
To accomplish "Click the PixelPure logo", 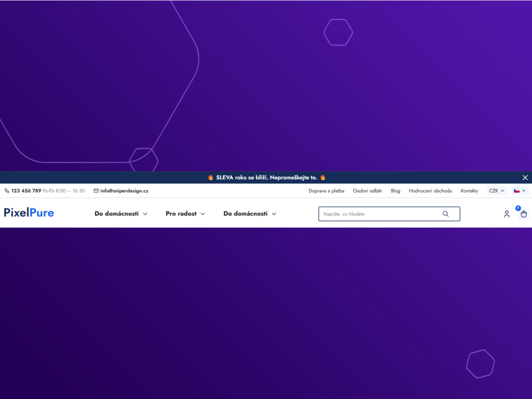I will click(29, 213).
